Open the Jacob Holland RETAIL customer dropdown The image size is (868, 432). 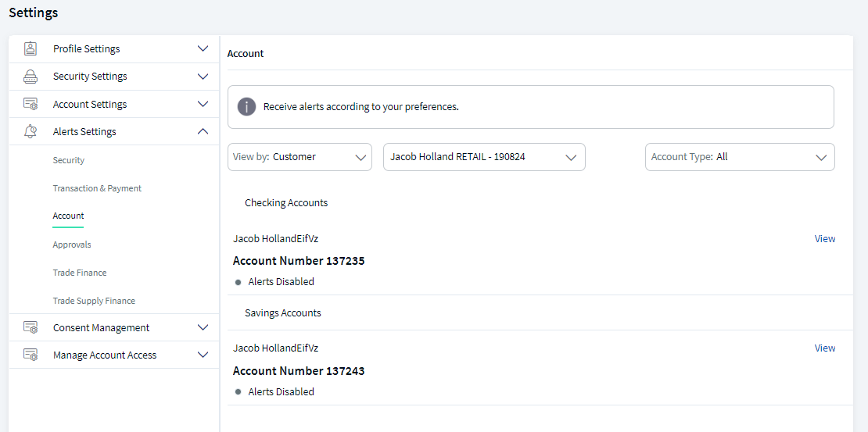[x=484, y=157]
